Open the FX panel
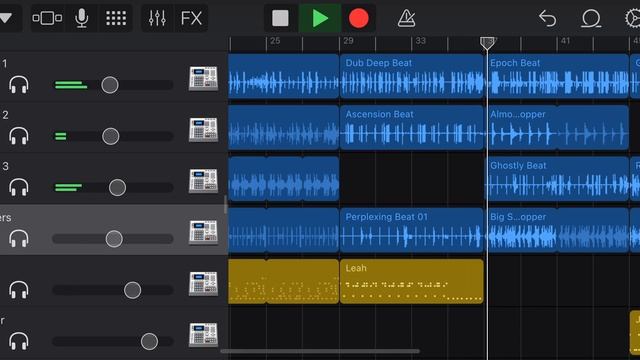Image resolution: width=640 pixels, height=360 pixels. (191, 18)
